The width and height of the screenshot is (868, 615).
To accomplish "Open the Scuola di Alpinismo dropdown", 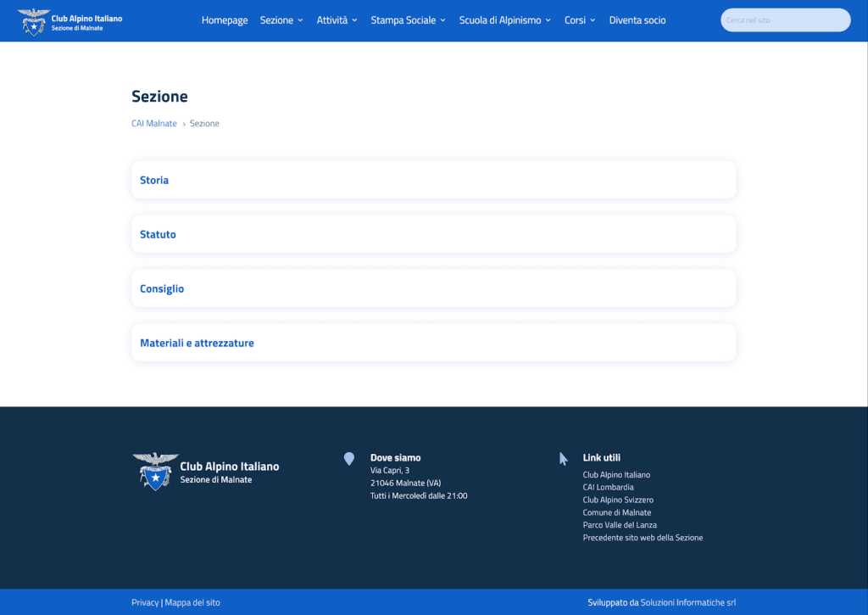I will 504,20.
